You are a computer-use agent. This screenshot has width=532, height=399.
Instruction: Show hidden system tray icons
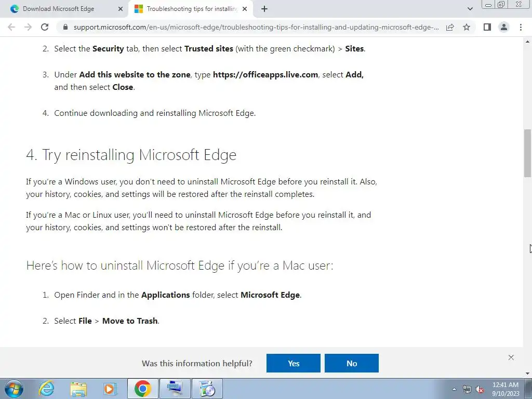point(454,389)
